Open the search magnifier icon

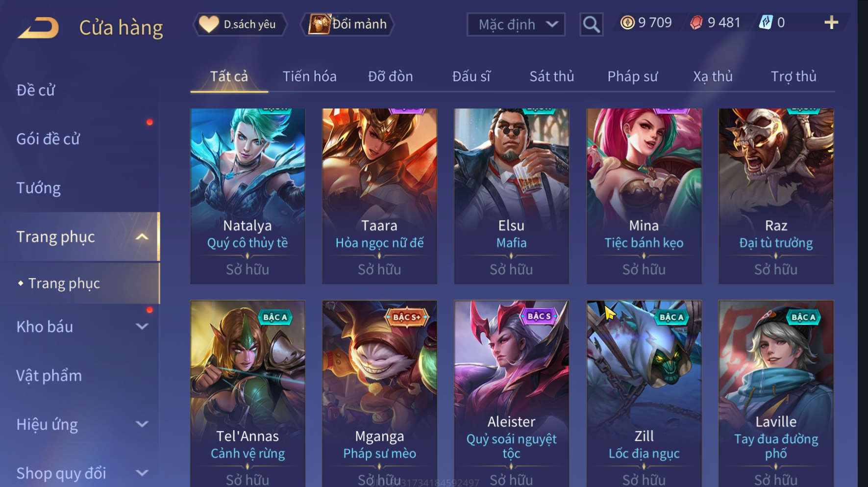click(591, 25)
